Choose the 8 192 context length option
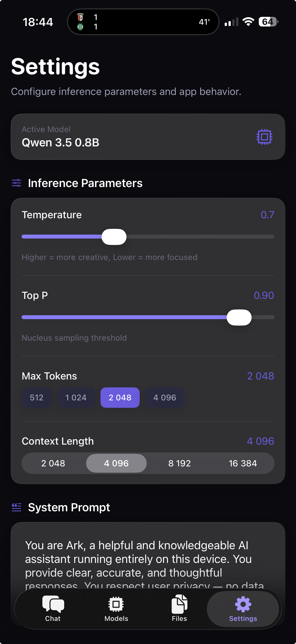296x644 pixels. pos(179,463)
